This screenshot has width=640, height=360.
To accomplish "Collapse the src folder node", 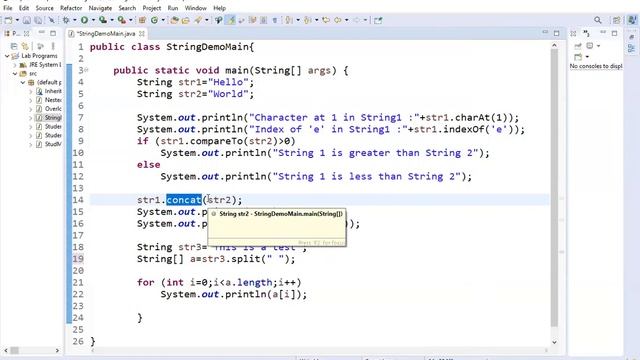I will pos(15,74).
